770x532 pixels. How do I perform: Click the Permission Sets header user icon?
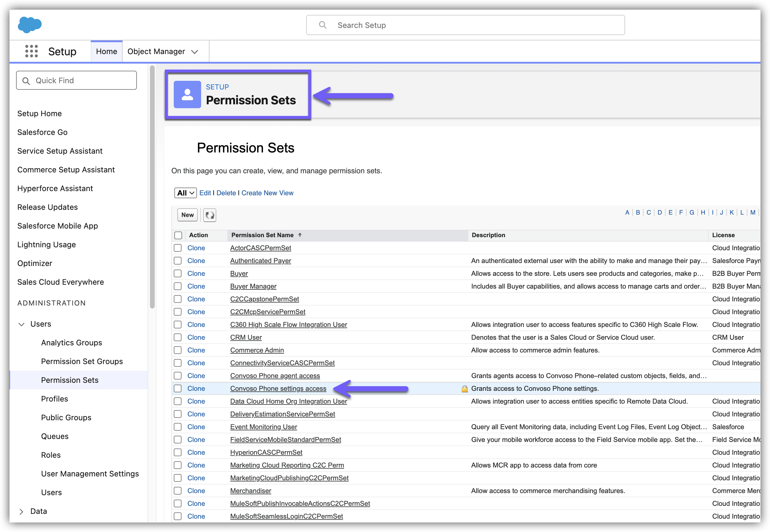[187, 94]
